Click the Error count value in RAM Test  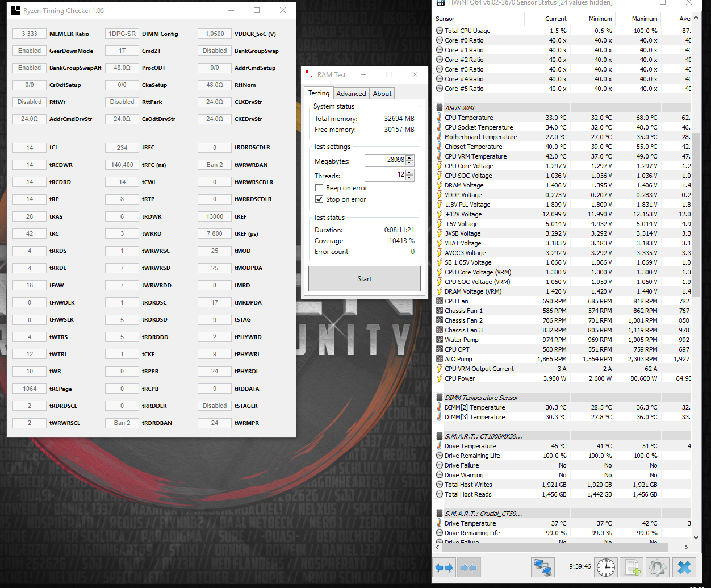(412, 252)
